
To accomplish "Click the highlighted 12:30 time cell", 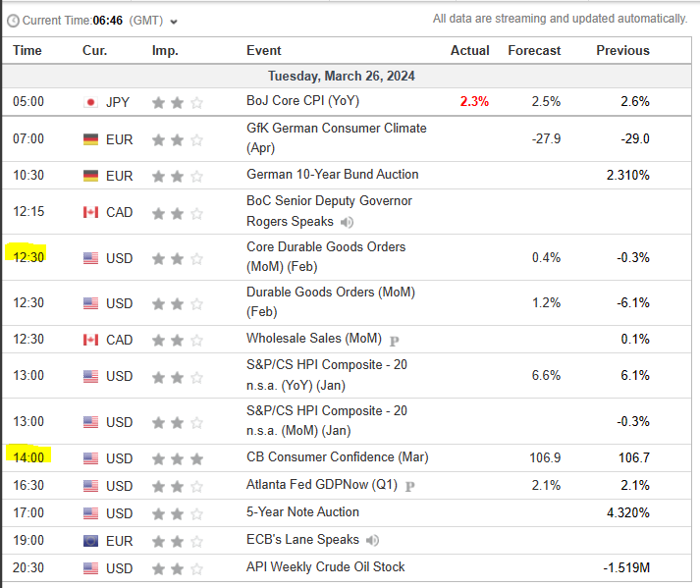I will [28, 257].
